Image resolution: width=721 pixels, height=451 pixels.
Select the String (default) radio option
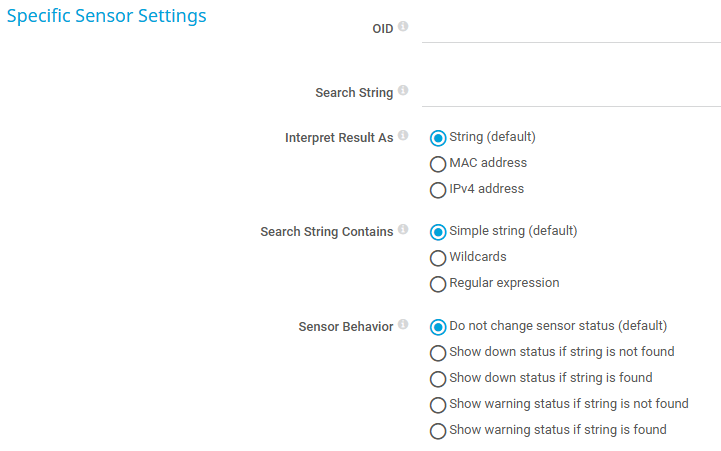[x=438, y=138]
